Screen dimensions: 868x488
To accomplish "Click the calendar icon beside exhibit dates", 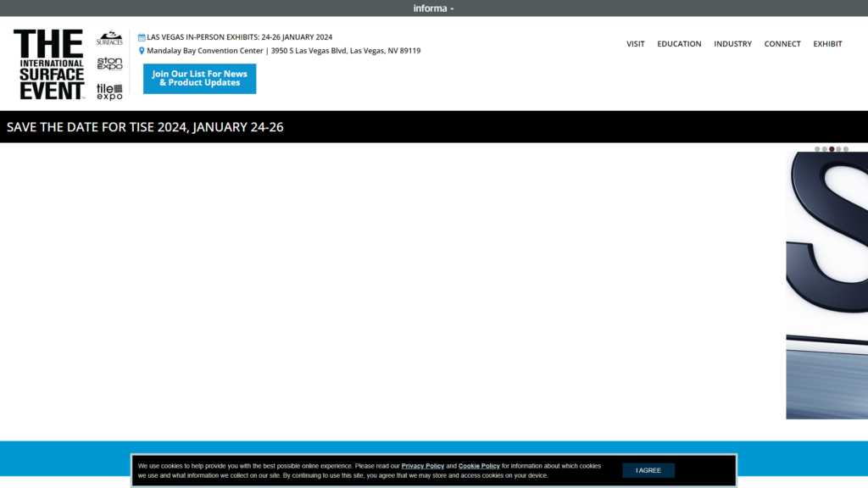I will [142, 37].
